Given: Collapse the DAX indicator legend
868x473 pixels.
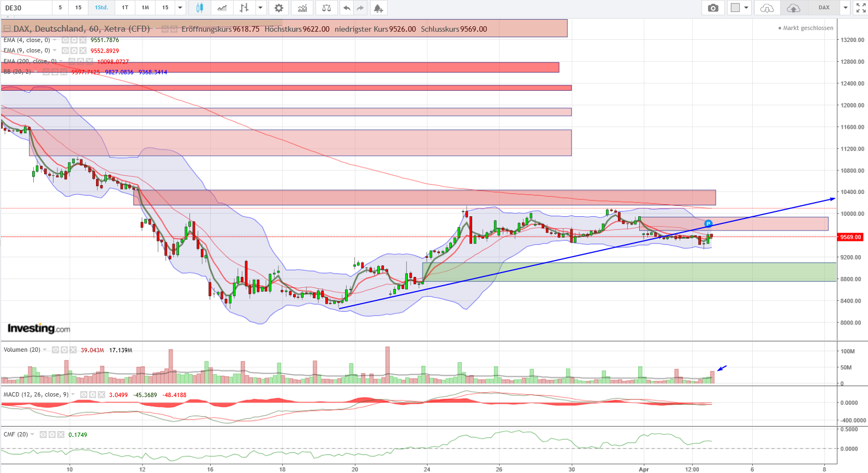Looking at the screenshot, I should tap(7, 29).
